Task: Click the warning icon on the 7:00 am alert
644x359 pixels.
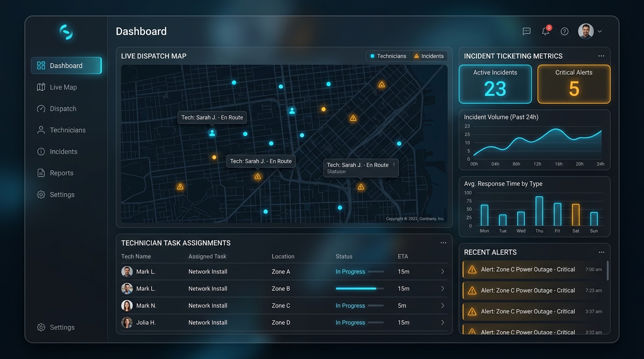Action: click(x=472, y=269)
